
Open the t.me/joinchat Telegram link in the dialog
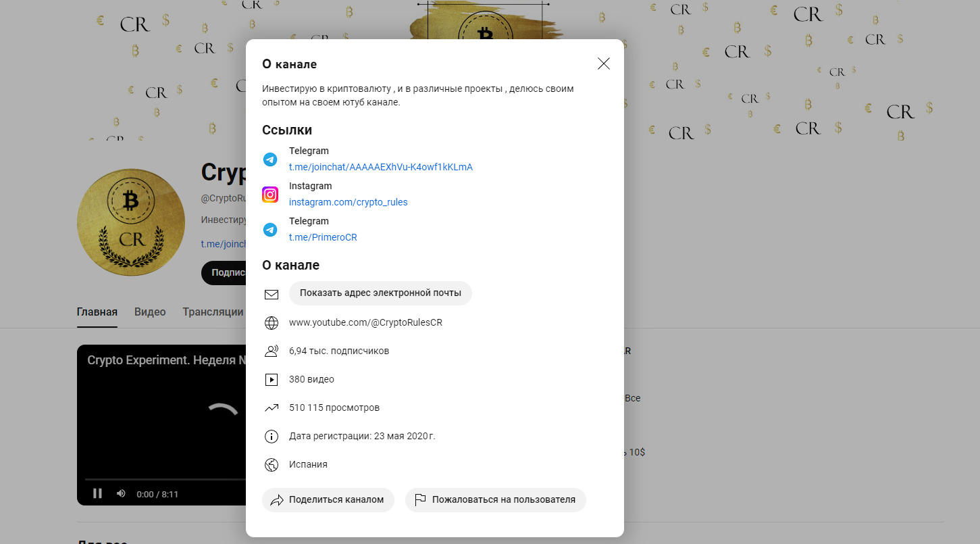(x=381, y=167)
